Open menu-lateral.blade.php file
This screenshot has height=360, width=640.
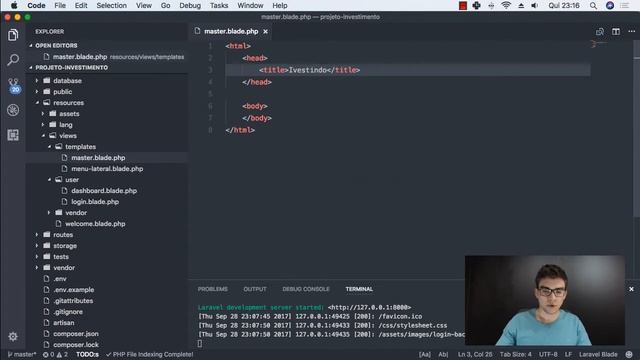[x=107, y=169]
